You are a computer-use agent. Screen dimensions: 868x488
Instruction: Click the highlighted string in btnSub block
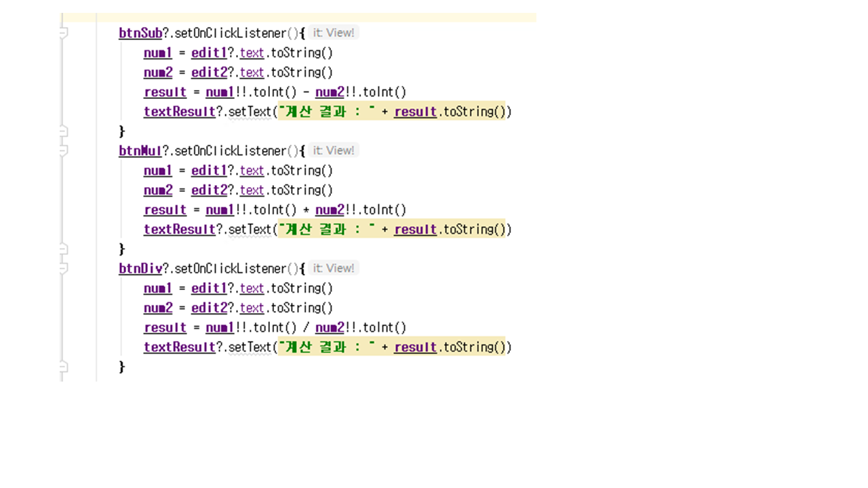coord(327,112)
